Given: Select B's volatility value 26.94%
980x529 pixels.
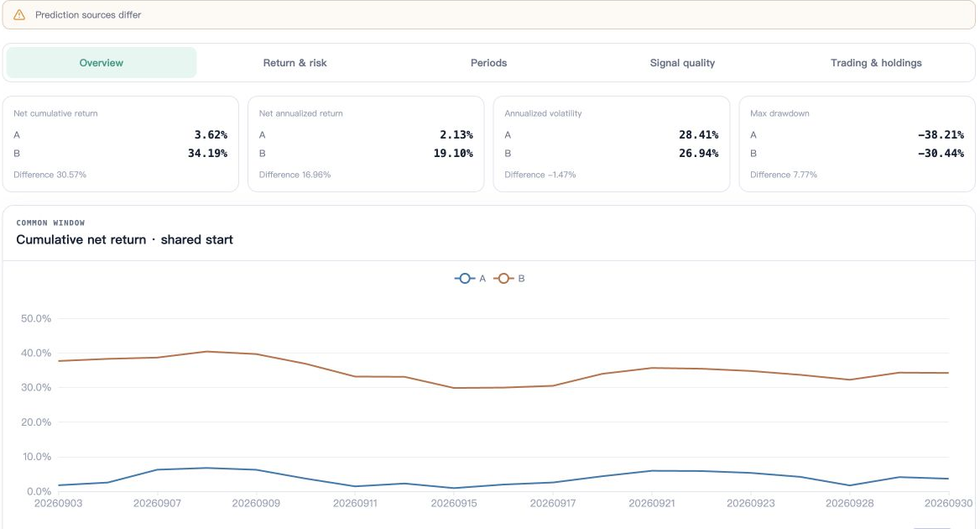Looking at the screenshot, I should click(x=699, y=153).
